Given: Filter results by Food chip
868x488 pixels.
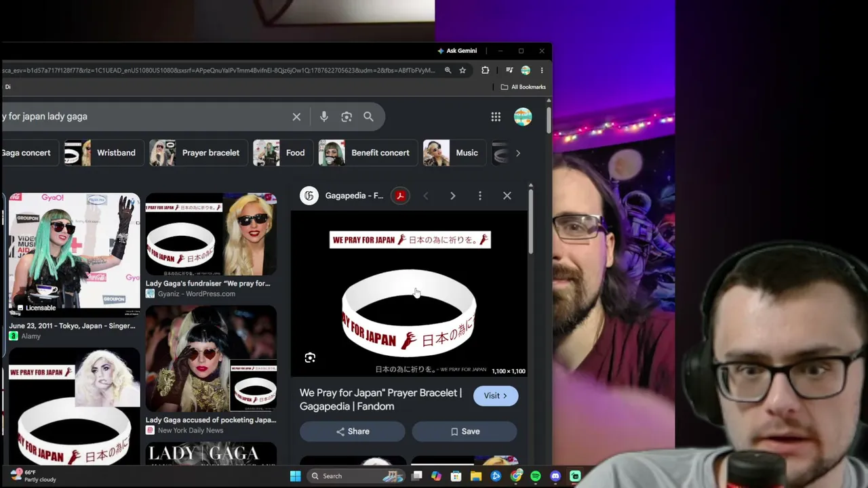Looking at the screenshot, I should tap(281, 153).
